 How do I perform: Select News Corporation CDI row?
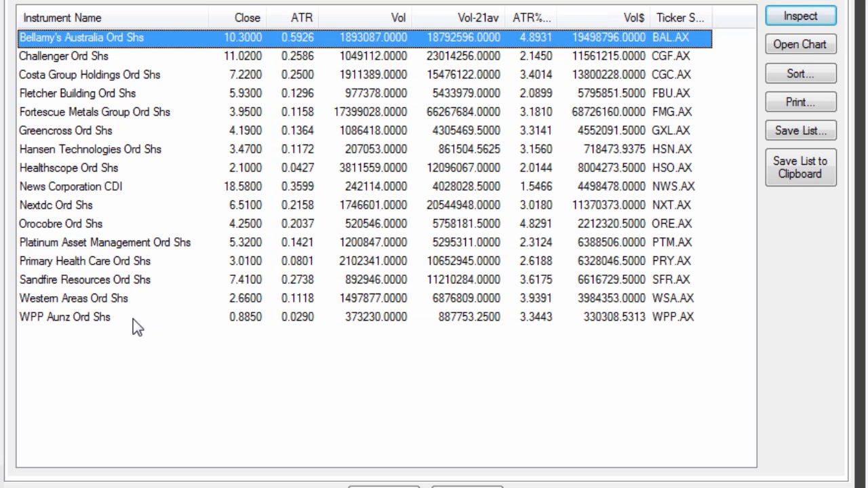(x=365, y=186)
